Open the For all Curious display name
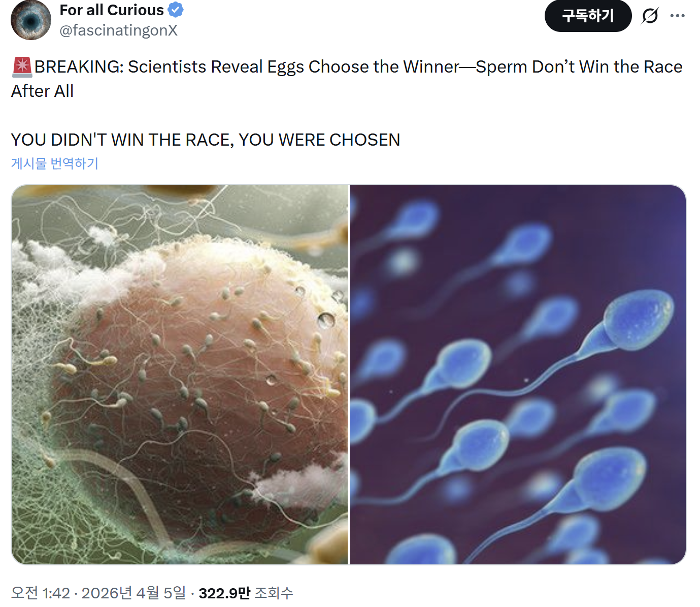This screenshot has height=607, width=700. [x=112, y=10]
